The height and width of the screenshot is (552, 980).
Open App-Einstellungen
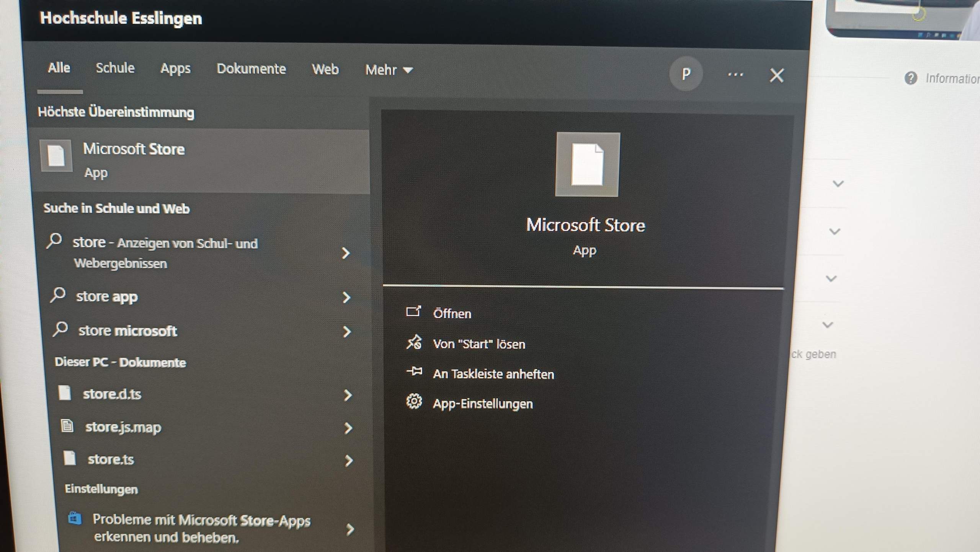pyautogui.click(x=483, y=404)
